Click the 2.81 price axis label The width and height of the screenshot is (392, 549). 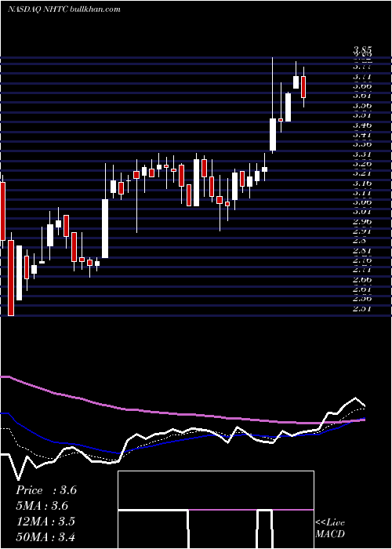coord(362,251)
